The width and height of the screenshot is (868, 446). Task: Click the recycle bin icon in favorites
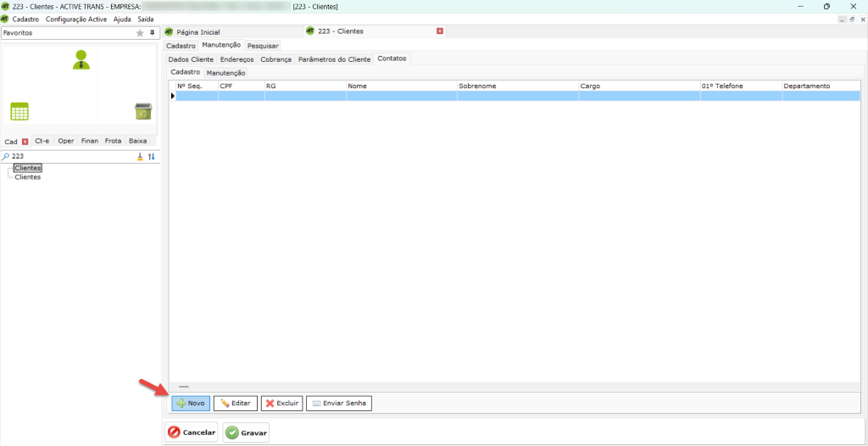click(x=143, y=111)
